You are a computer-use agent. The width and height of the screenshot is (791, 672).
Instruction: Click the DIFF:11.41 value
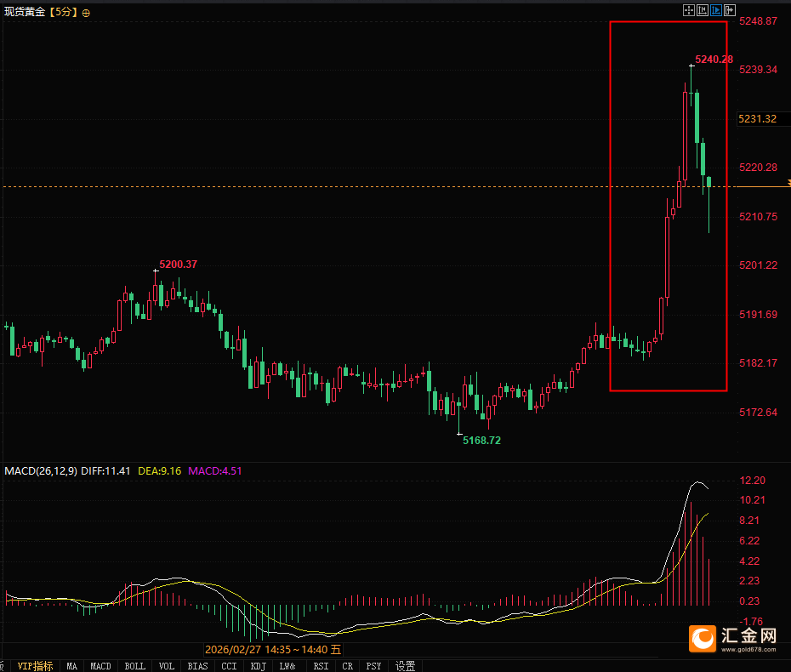click(x=105, y=471)
